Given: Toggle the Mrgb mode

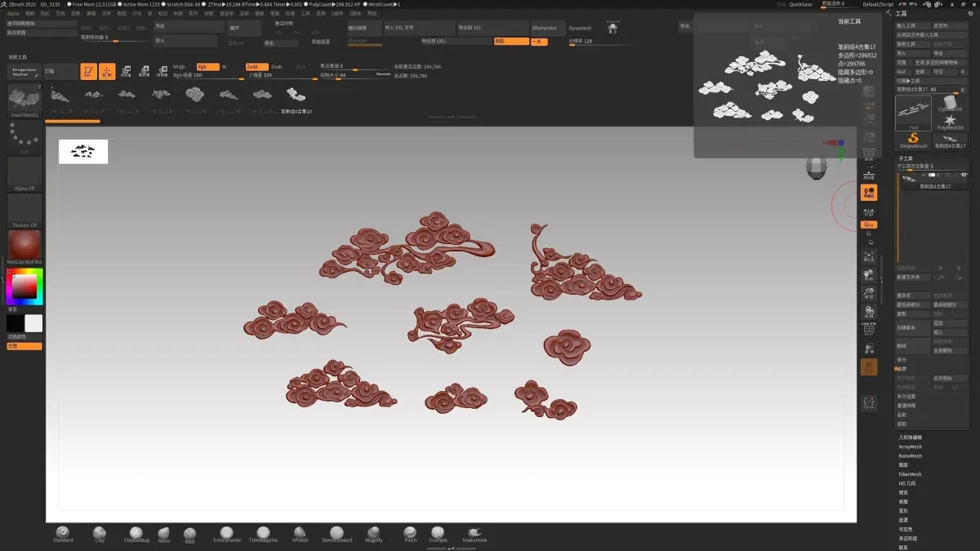Looking at the screenshot, I should pyautogui.click(x=179, y=67).
